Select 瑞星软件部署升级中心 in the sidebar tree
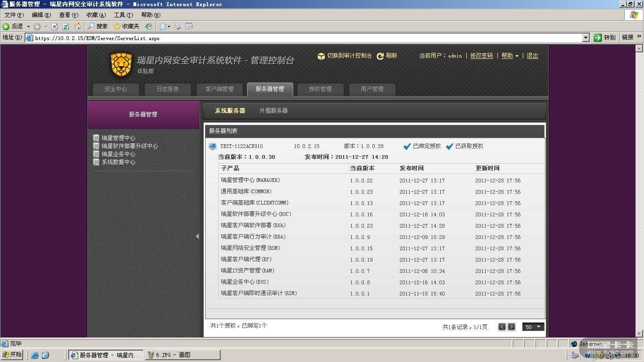 click(x=129, y=146)
